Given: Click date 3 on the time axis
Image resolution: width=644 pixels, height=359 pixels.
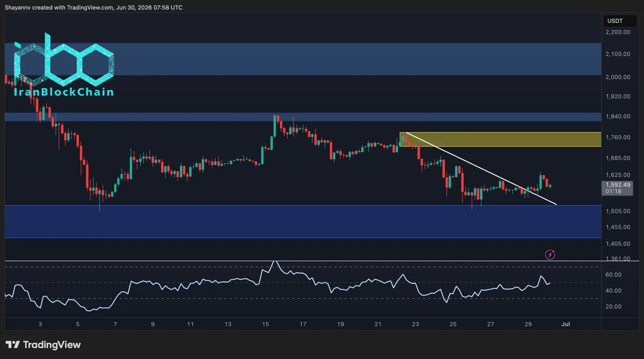Looking at the screenshot, I should pos(40,324).
